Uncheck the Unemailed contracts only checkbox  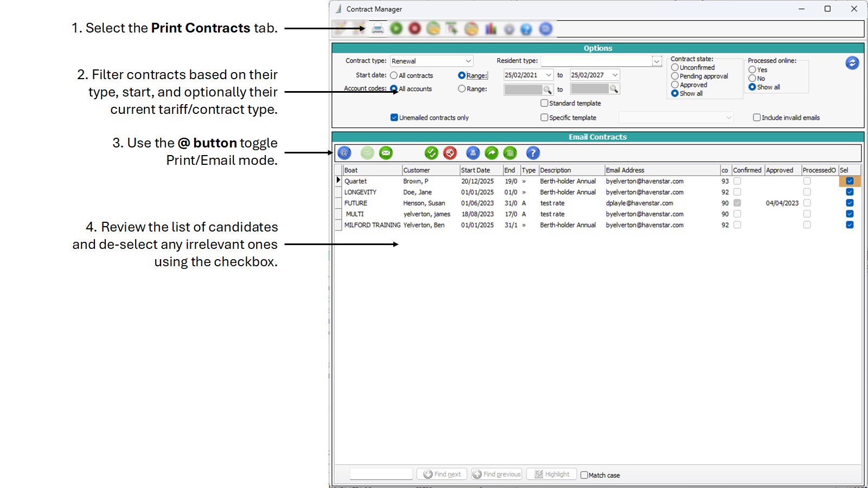394,118
